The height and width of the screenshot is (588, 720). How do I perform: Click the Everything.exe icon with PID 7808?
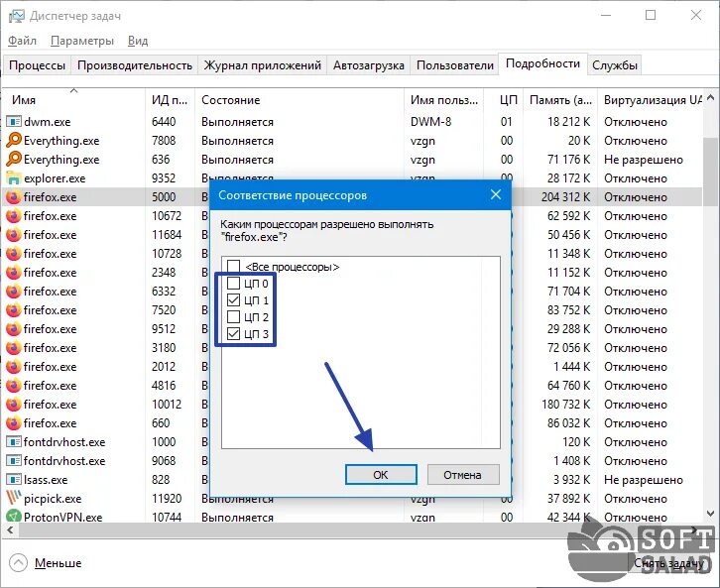(14, 140)
